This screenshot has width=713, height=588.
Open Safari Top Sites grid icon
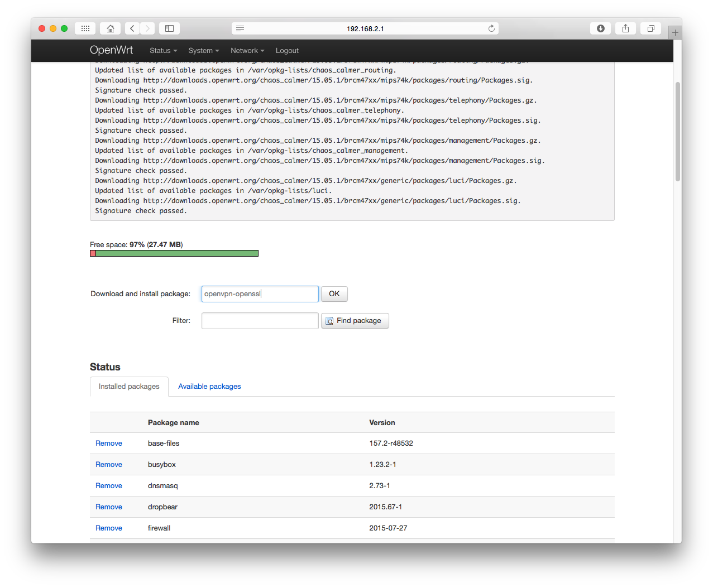click(x=85, y=28)
